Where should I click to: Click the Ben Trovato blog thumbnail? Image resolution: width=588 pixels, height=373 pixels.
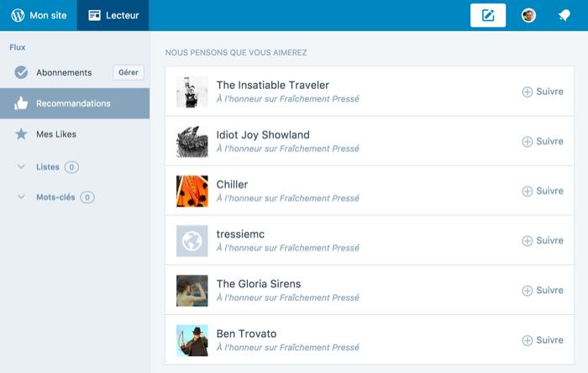(192, 339)
